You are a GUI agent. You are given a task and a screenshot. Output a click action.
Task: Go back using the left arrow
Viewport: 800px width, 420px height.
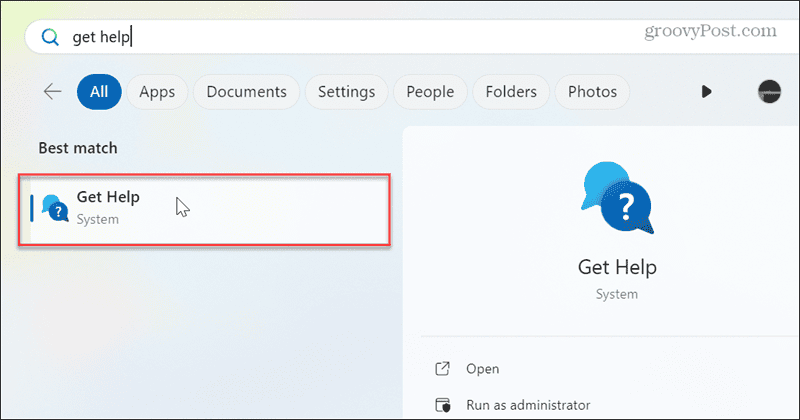[53, 92]
